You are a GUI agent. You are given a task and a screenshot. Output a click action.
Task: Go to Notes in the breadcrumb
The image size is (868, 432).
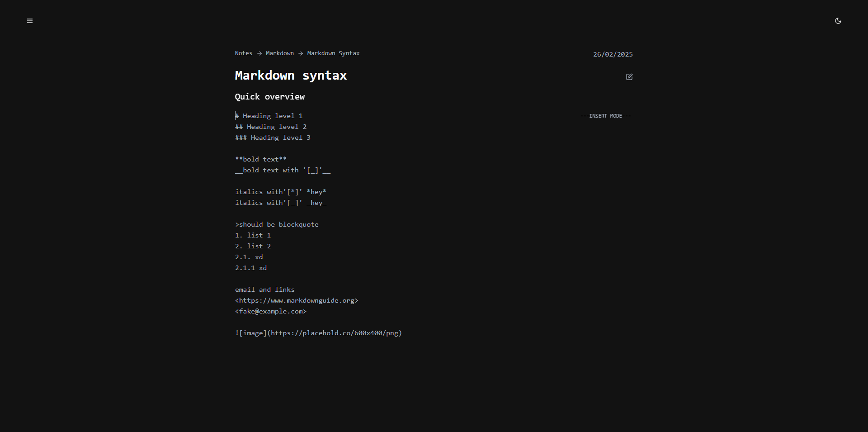pos(243,53)
